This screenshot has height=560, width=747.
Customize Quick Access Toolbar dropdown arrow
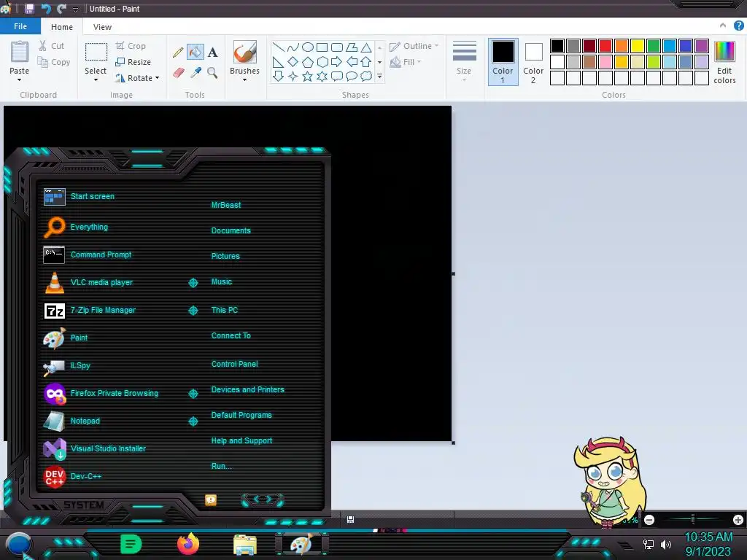(x=75, y=9)
